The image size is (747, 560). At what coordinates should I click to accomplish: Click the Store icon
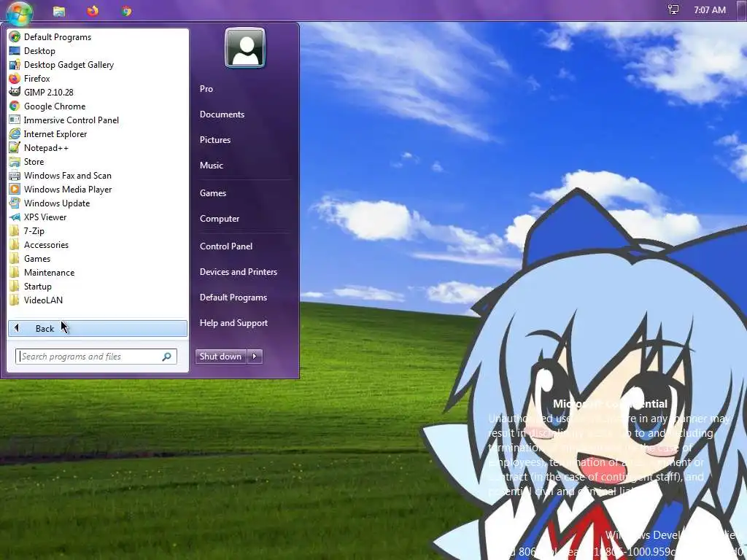(x=15, y=161)
